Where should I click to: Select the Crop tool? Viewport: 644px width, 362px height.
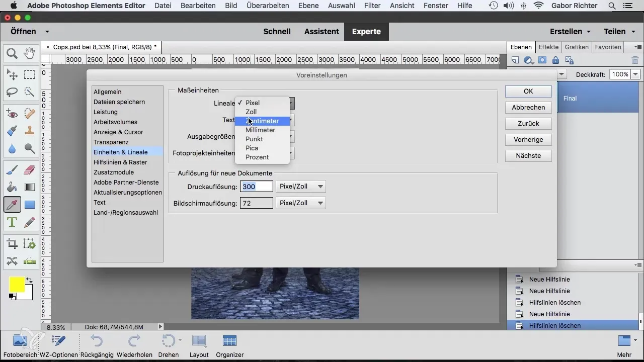(12, 244)
